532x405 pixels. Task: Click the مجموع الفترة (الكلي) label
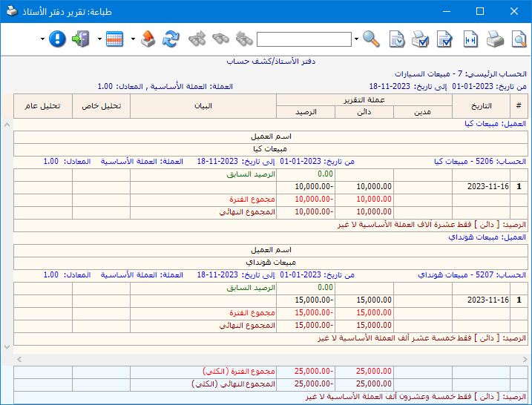[239, 372]
